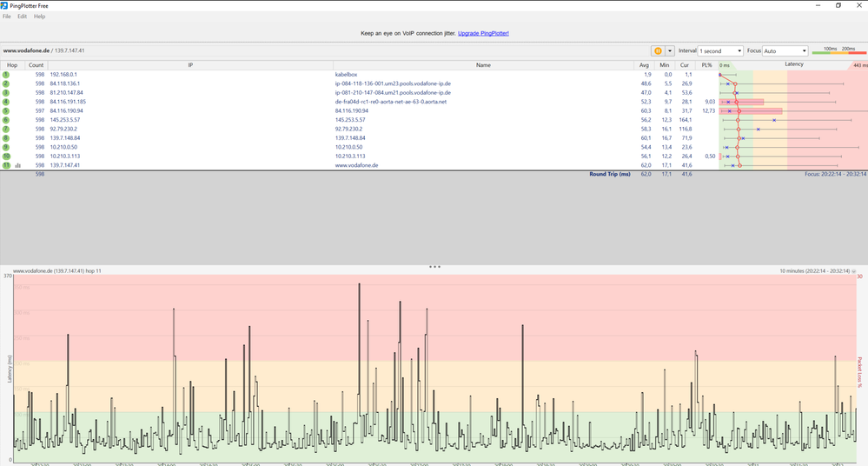Select the hop 9 green circle icon

pos(6,148)
